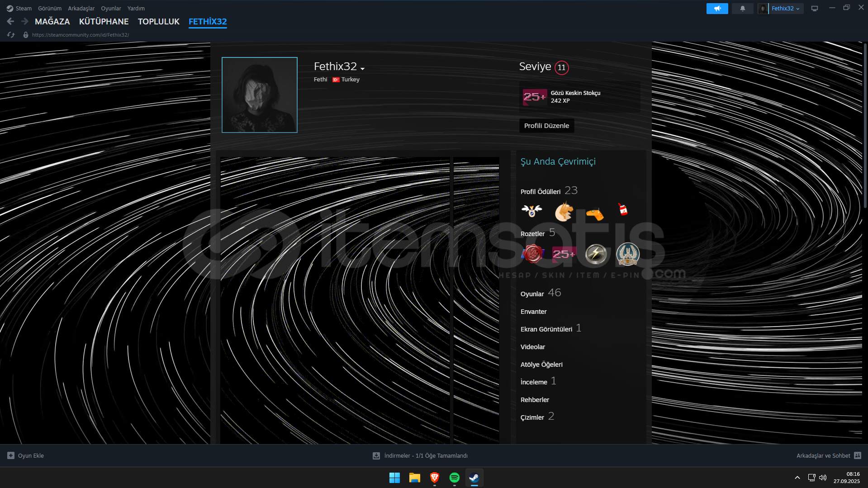
Task: Click the profile avatar picture
Action: 260,95
